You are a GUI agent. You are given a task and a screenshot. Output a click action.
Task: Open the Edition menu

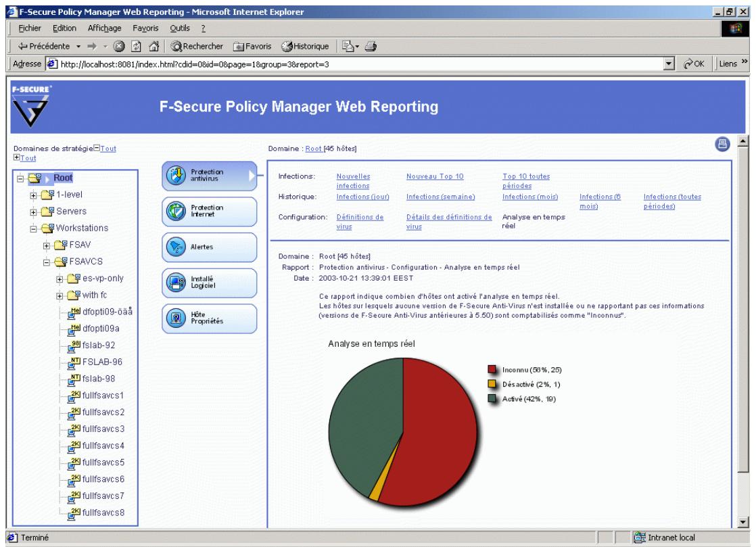65,28
